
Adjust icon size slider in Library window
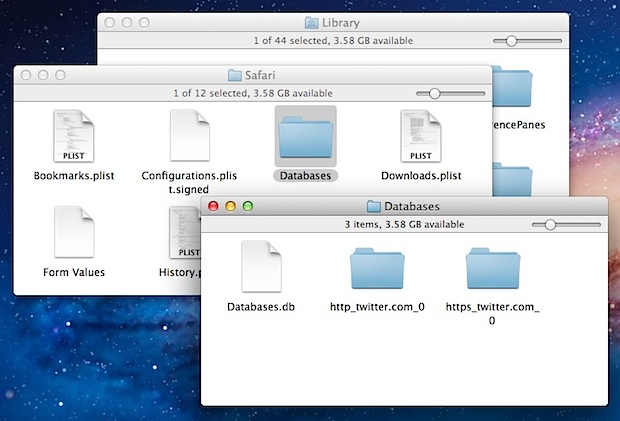(527, 41)
